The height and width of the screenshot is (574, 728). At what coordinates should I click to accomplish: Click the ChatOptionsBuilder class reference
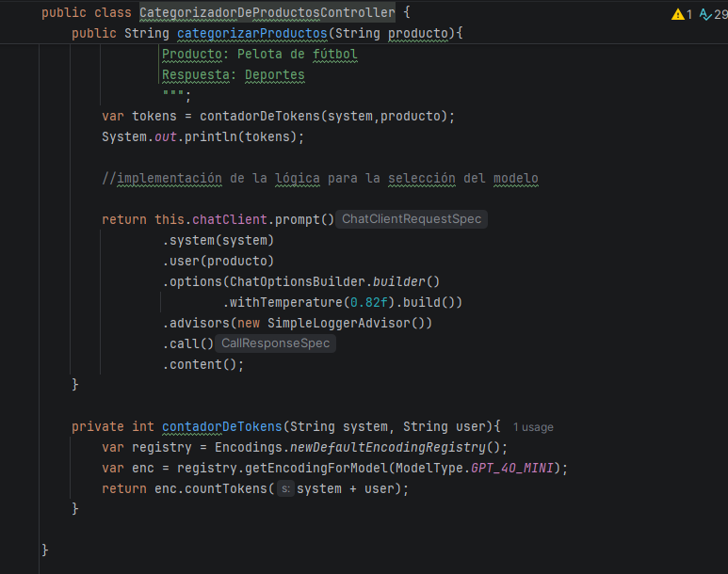(x=298, y=281)
